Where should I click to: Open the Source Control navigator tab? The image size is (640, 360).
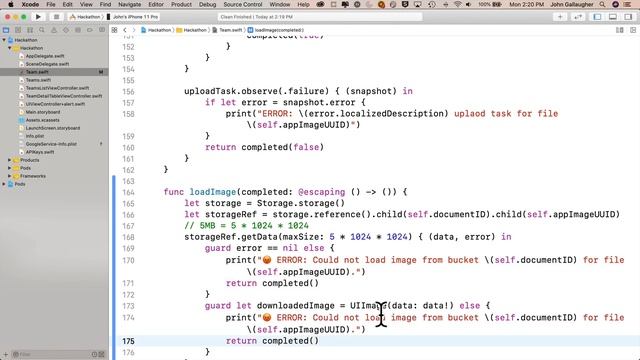18,30
